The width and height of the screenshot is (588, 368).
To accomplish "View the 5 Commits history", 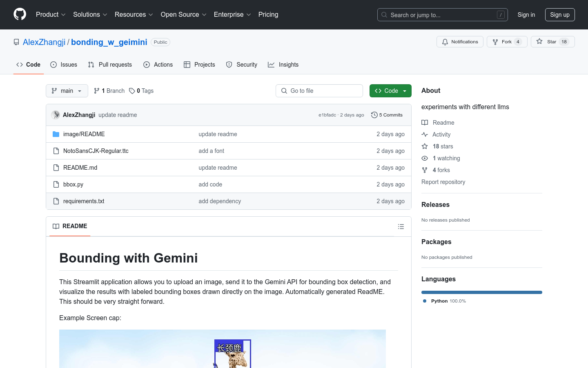I will (387, 115).
